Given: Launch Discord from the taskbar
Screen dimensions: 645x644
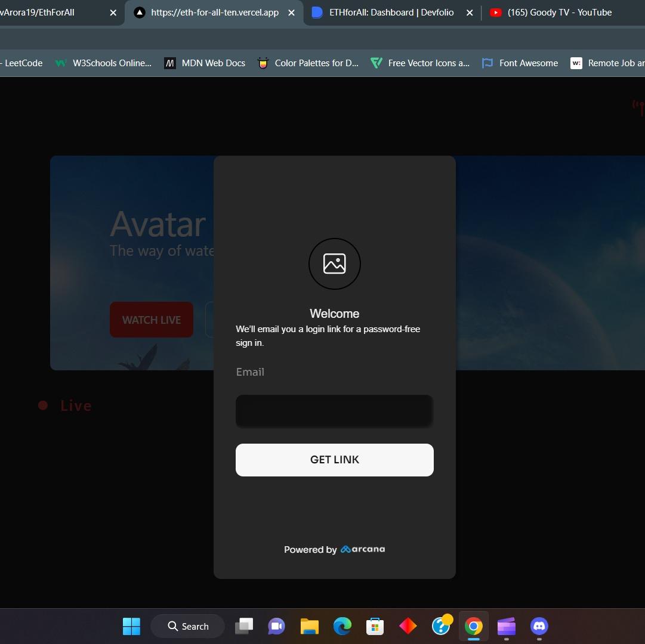Looking at the screenshot, I should (x=539, y=626).
